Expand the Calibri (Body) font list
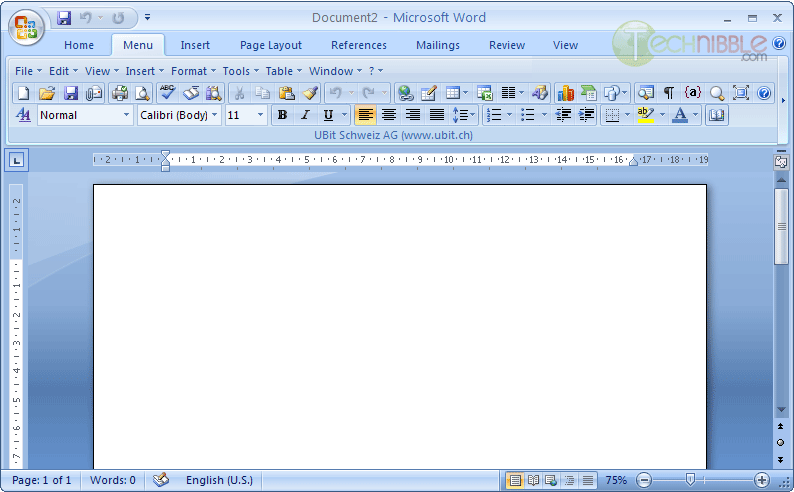The image size is (794, 492). click(215, 115)
